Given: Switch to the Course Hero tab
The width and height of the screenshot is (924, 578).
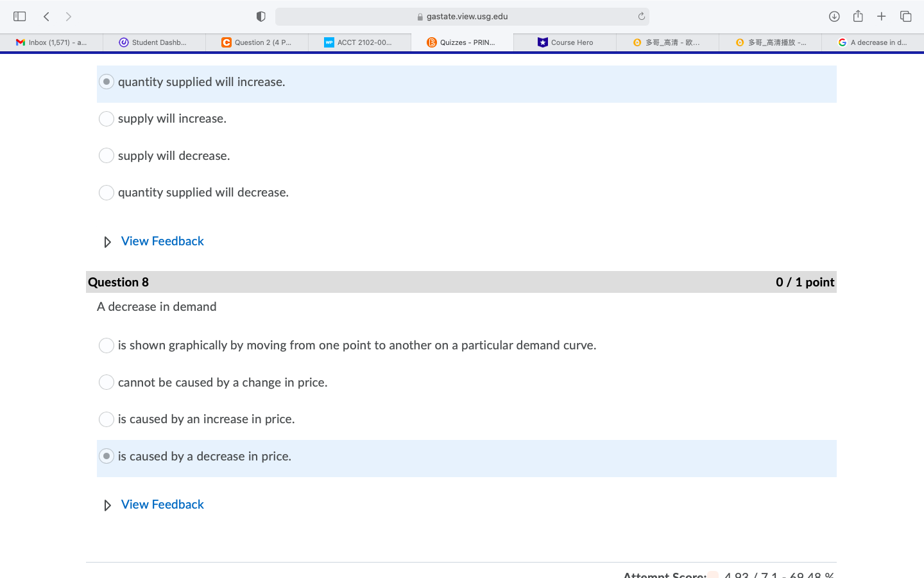Looking at the screenshot, I should [564, 42].
